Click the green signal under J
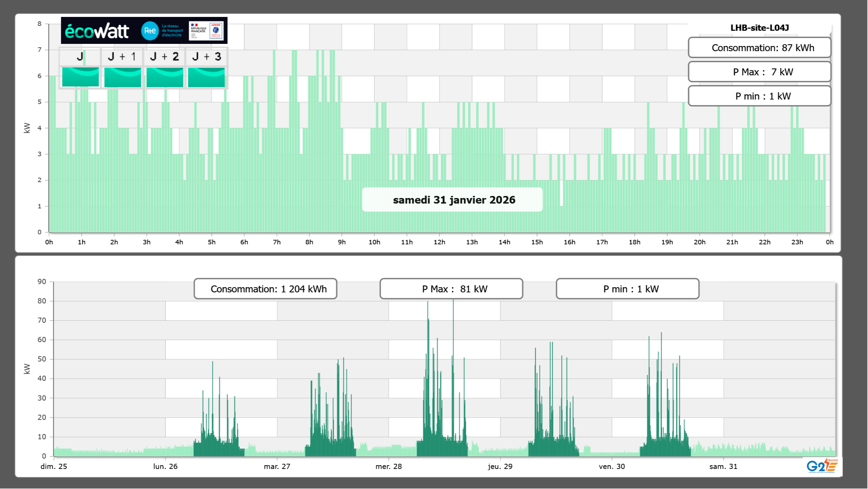Image resolution: width=868 pixels, height=489 pixels. tap(81, 77)
